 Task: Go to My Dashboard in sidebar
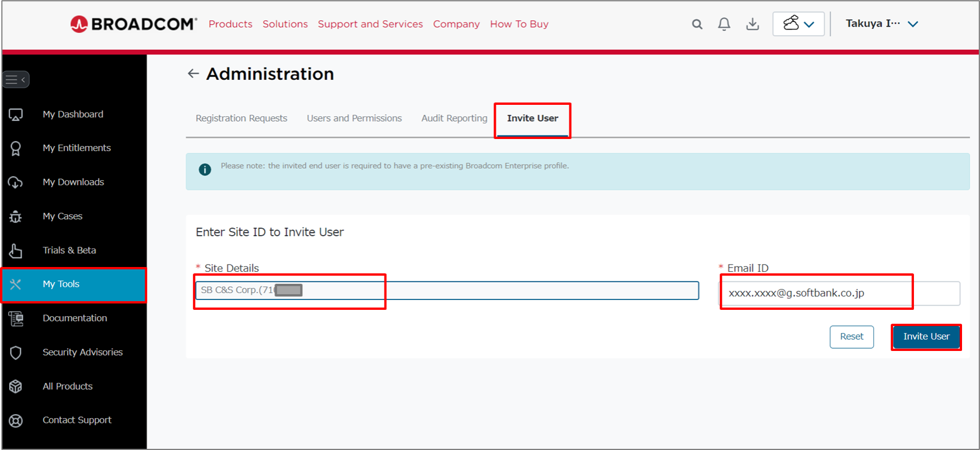(x=73, y=115)
